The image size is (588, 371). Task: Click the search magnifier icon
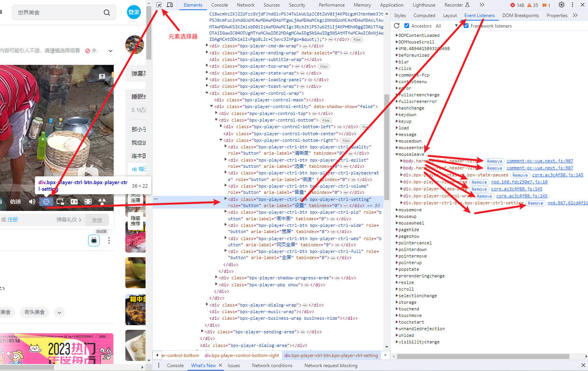107,12
